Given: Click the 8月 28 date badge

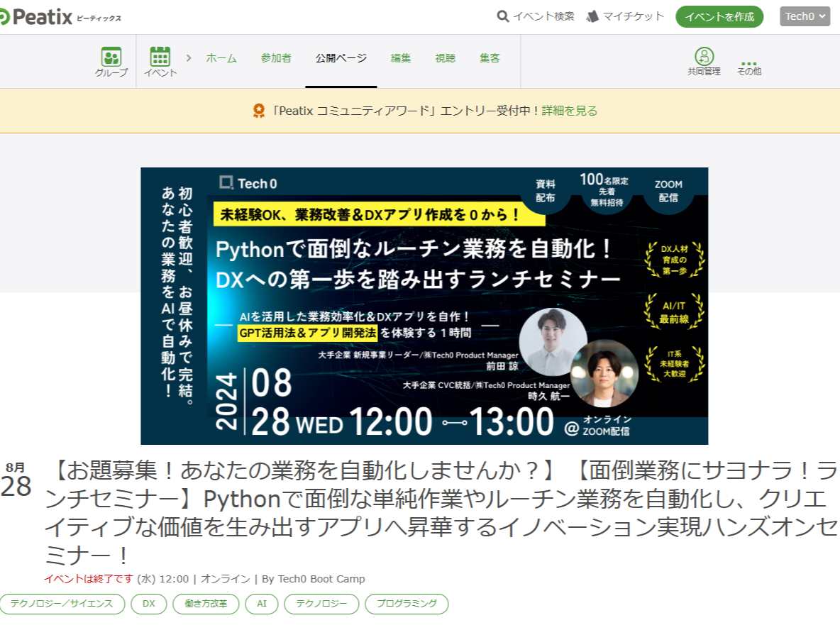Looking at the screenshot, I should pyautogui.click(x=16, y=480).
